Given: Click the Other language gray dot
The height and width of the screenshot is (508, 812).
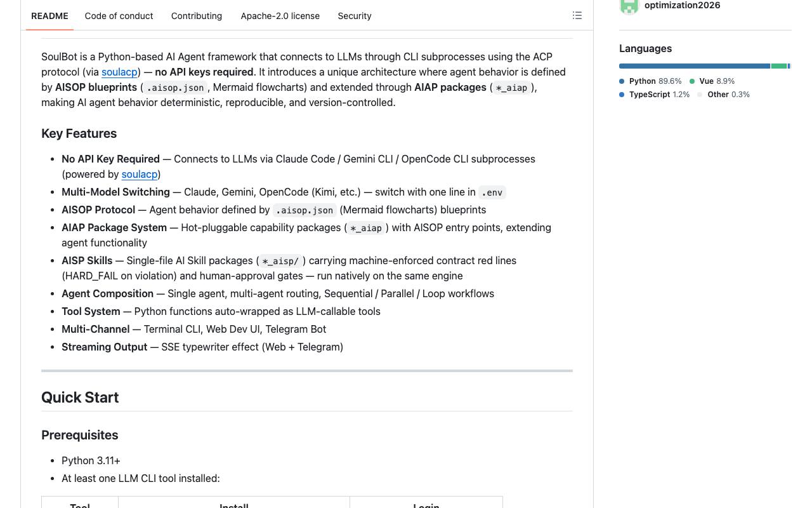Looking at the screenshot, I should (700, 95).
